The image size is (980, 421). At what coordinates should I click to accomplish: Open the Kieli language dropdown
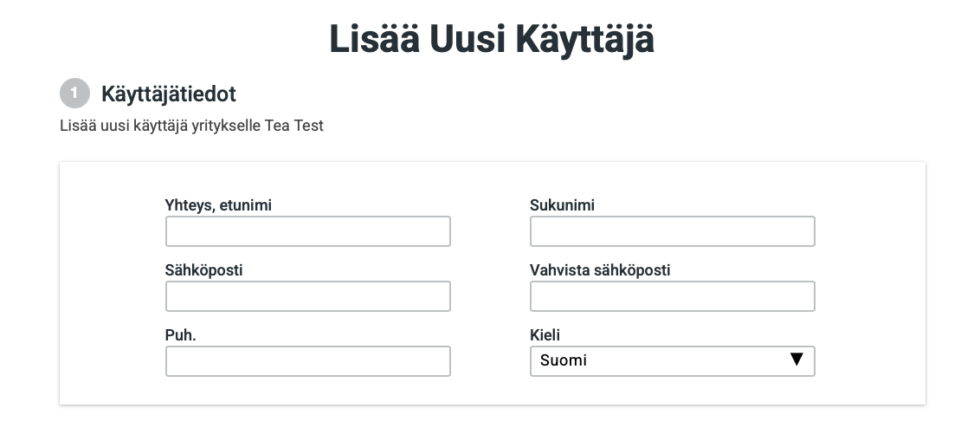pyautogui.click(x=672, y=361)
